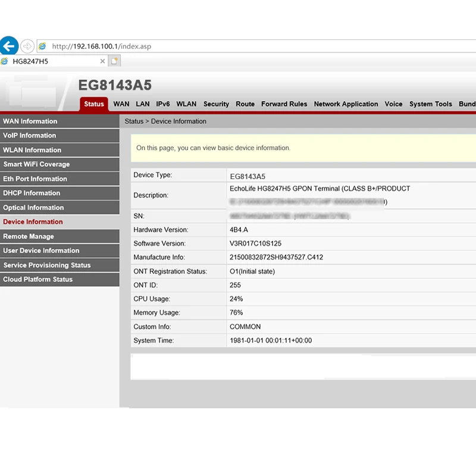Click the browser forward arrow button

[27, 46]
